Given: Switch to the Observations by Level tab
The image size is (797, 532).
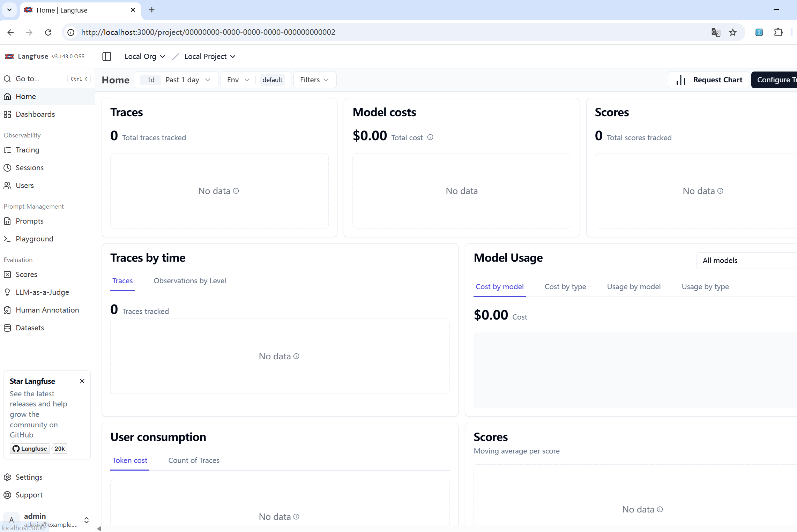Looking at the screenshot, I should (x=190, y=280).
